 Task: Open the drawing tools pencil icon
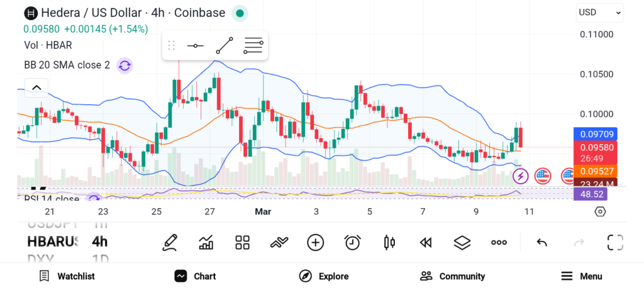coord(169,242)
